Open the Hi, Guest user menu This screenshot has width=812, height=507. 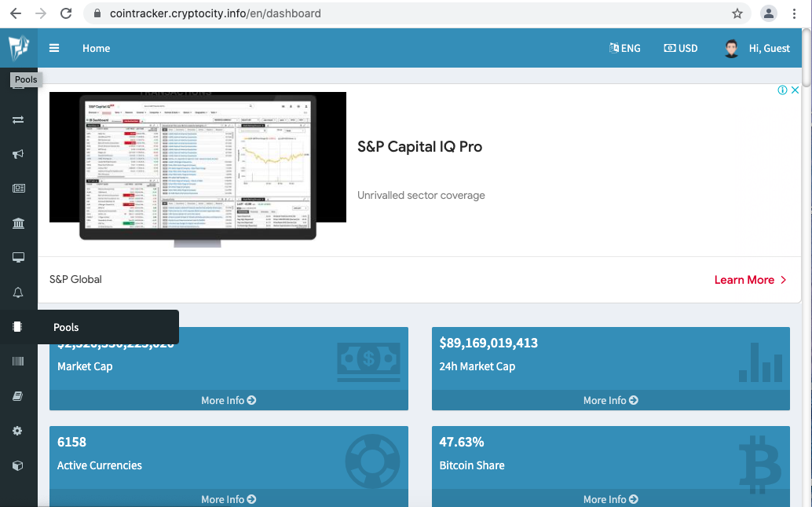pos(769,48)
